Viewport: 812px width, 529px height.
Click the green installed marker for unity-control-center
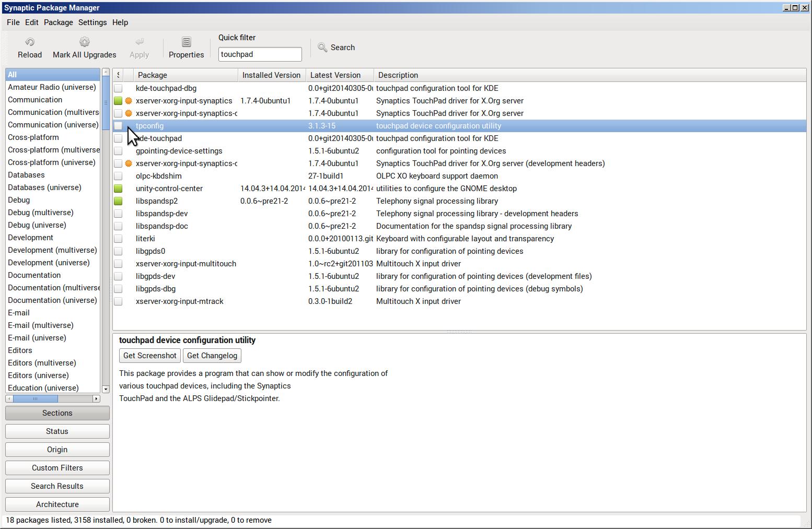point(118,189)
